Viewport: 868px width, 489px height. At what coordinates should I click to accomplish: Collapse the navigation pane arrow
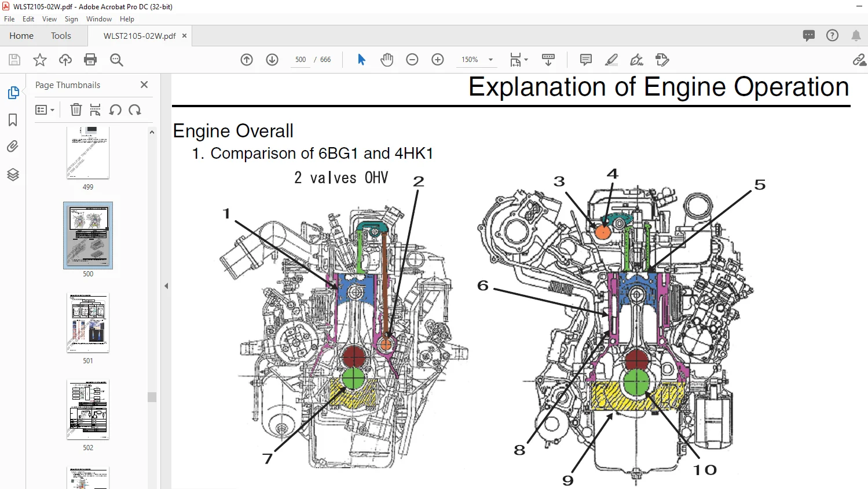coord(166,286)
